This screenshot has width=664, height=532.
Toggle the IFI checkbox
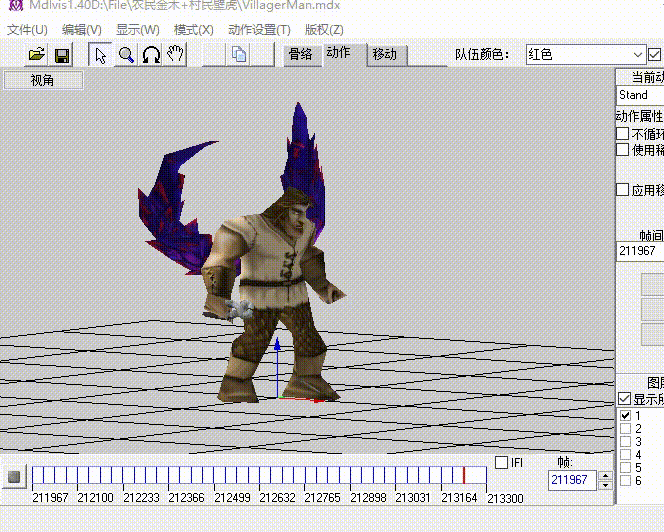coord(501,462)
